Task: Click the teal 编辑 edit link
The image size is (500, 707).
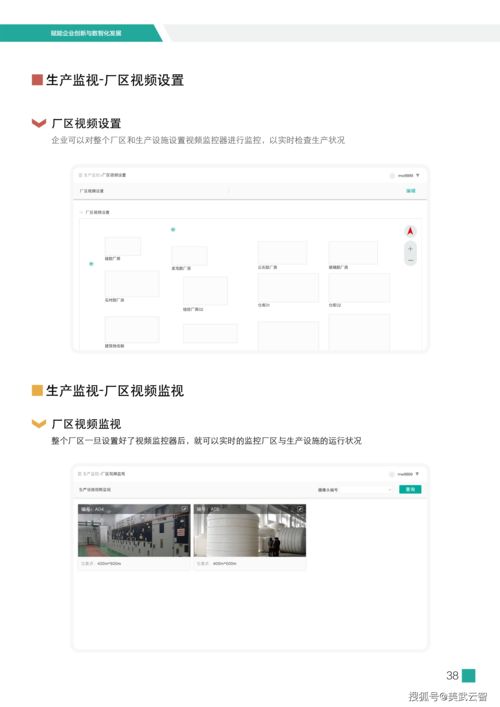Action: coord(411,191)
